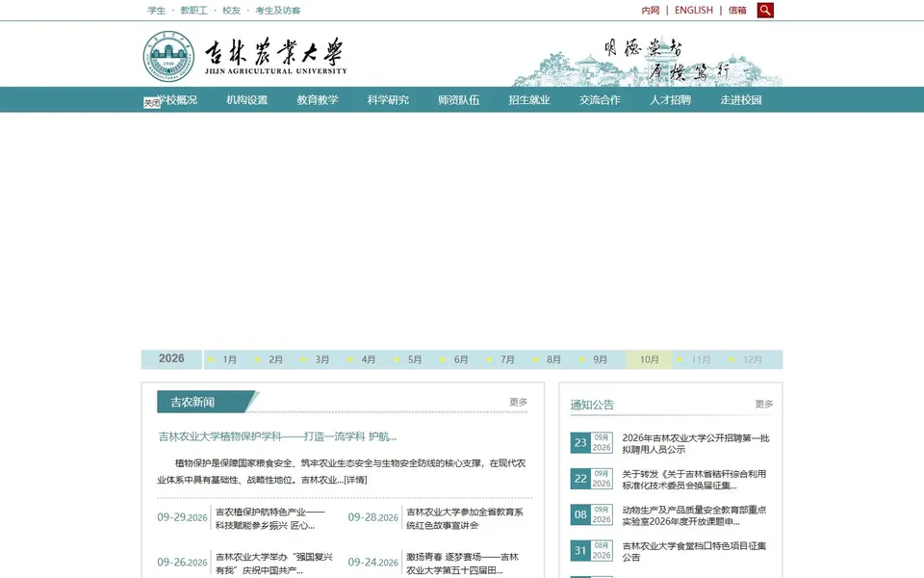Select 3月 on the timeline
Image resolution: width=924 pixels, height=578 pixels.
pos(321,359)
